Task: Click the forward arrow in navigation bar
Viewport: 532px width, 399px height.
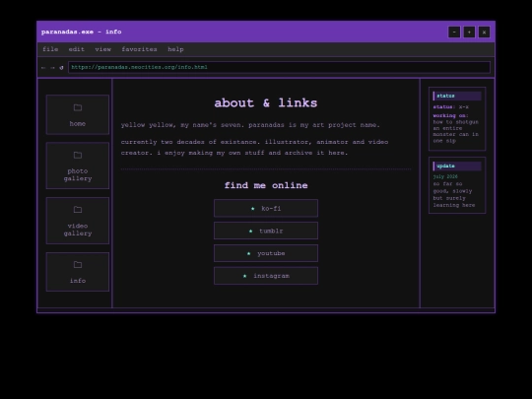Action: [52, 68]
